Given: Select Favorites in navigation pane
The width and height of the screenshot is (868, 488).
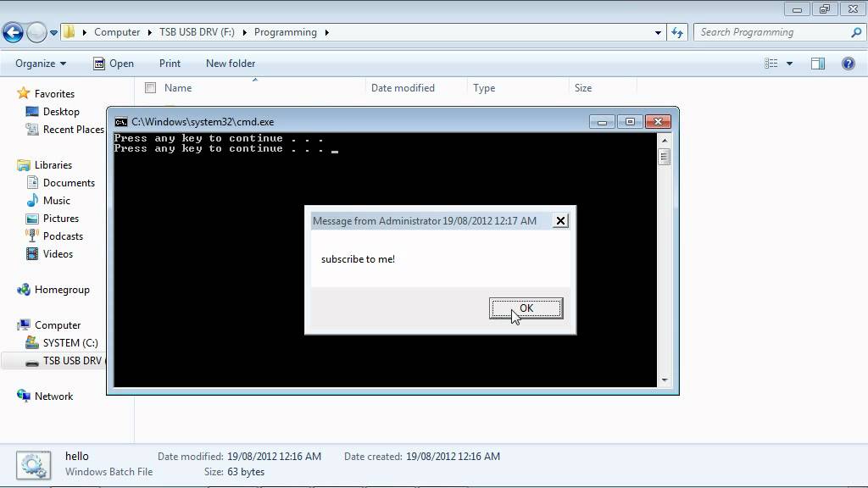Looking at the screenshot, I should coord(54,93).
